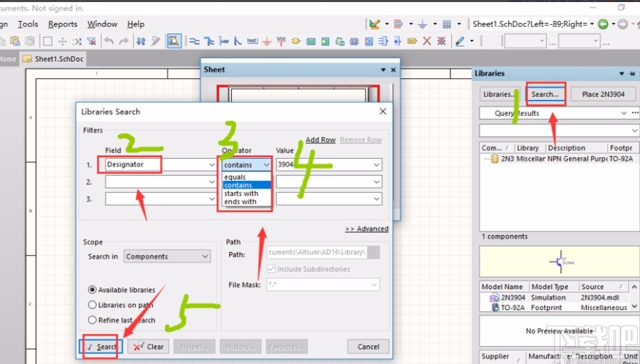
Task: Toggle the Browse Libraries magnifier icon
Action: point(174,41)
